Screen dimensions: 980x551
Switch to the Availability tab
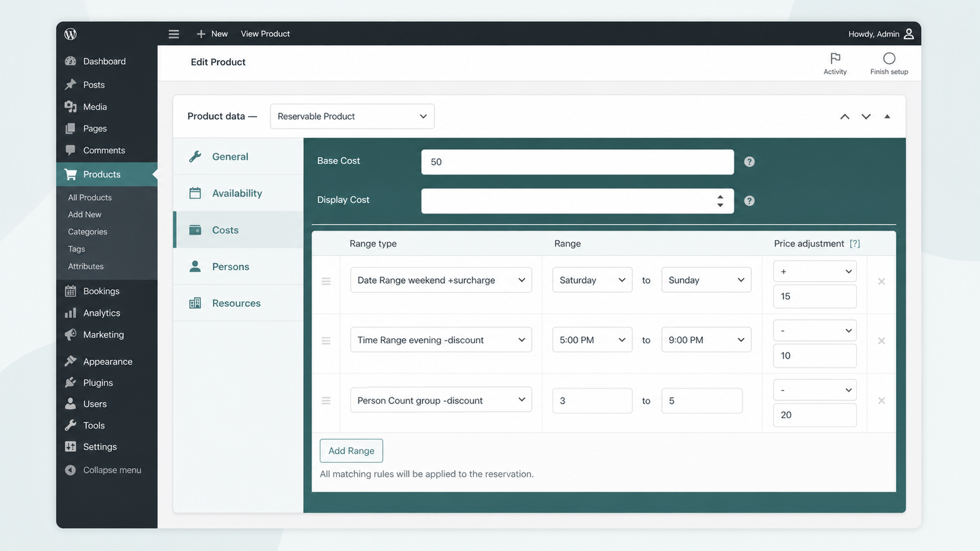click(x=238, y=193)
